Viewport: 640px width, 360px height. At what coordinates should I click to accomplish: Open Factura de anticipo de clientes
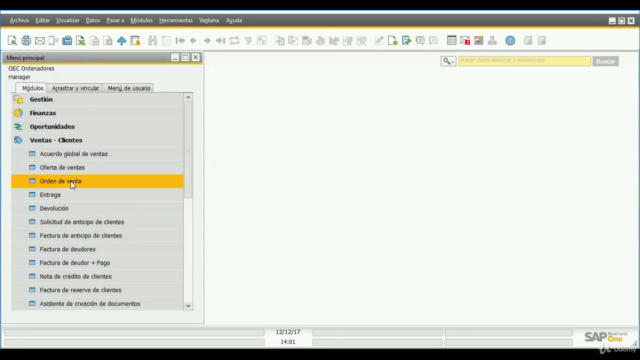[97, 236]
